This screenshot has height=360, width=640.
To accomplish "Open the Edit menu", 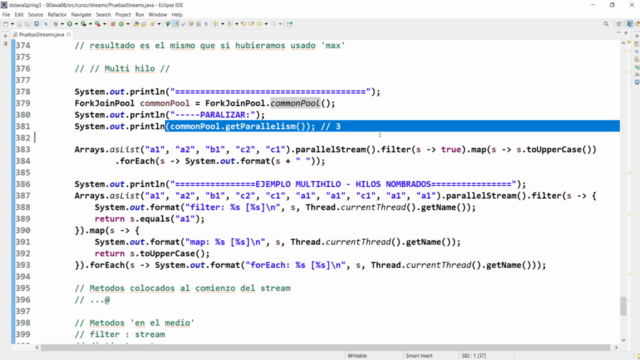I will [x=19, y=15].
